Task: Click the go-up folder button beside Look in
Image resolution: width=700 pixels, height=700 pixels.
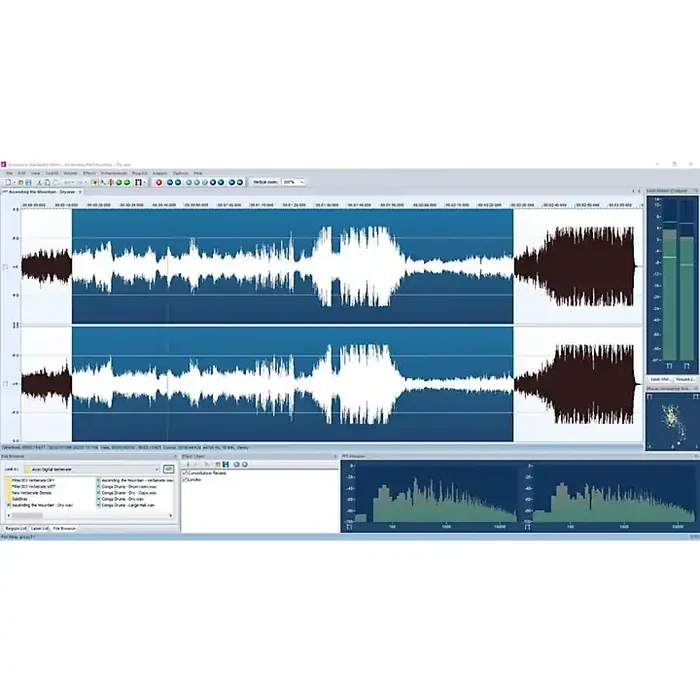Action: point(168,469)
